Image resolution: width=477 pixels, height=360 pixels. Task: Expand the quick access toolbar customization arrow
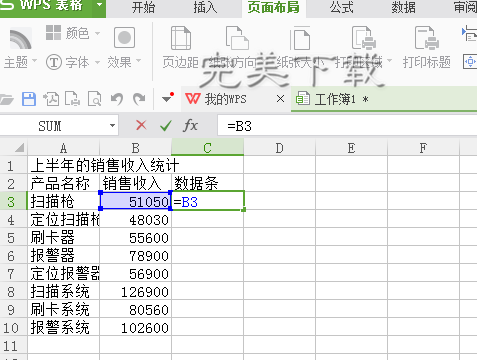point(167,98)
